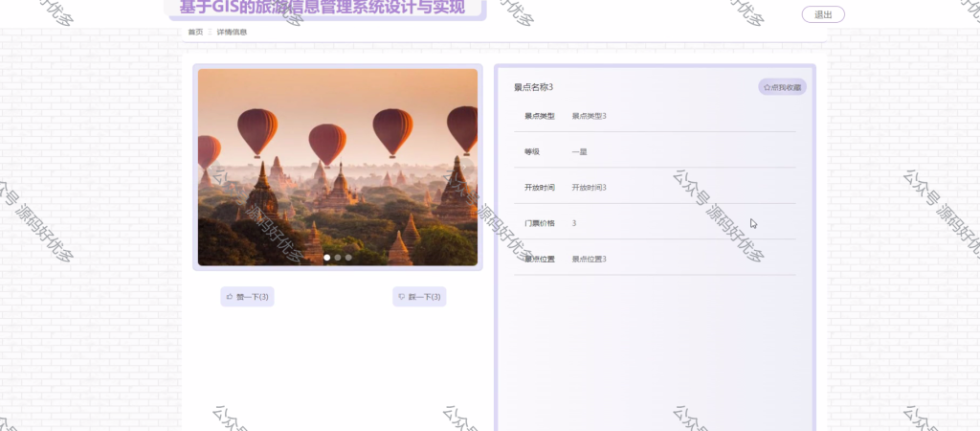Click the 详情信息 breadcrumb item
Screen dimensions: 980x431
pyautogui.click(x=232, y=32)
